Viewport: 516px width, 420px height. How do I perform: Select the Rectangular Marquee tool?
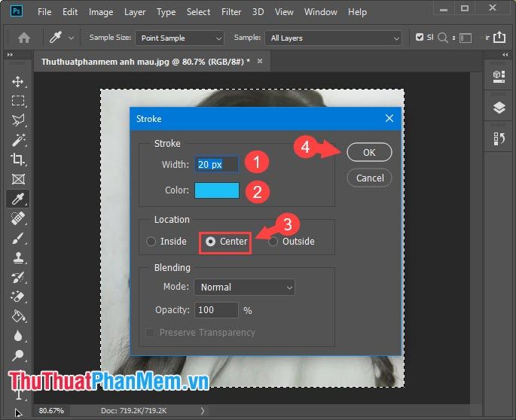(x=18, y=100)
